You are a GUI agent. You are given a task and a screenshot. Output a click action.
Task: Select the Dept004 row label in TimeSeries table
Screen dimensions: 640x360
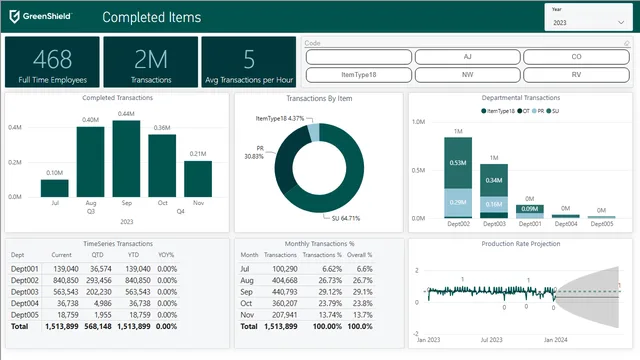24,303
